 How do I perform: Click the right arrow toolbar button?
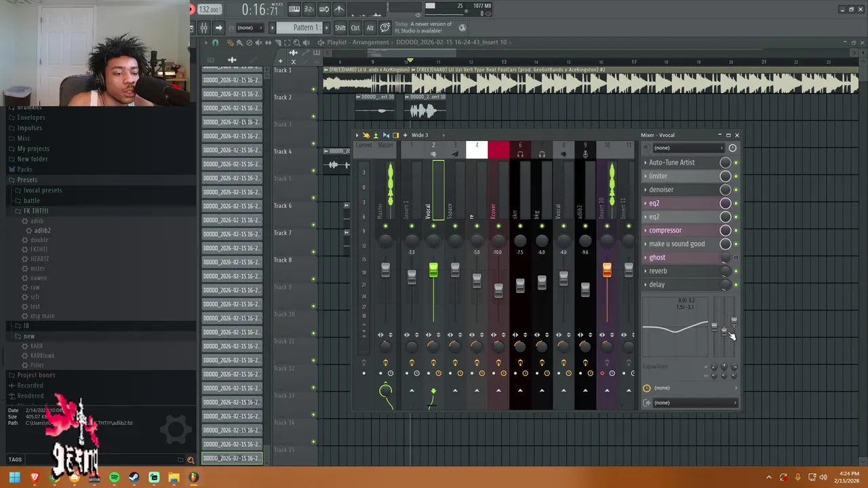click(218, 28)
